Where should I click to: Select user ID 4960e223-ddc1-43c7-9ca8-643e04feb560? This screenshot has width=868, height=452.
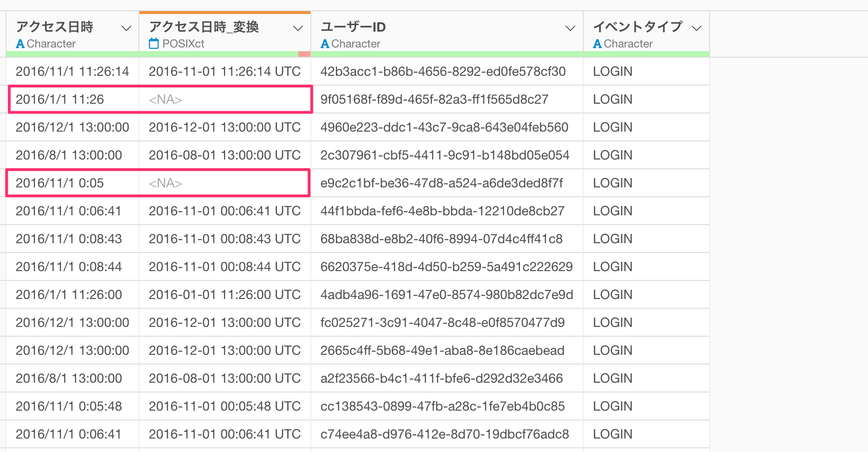coord(447,127)
